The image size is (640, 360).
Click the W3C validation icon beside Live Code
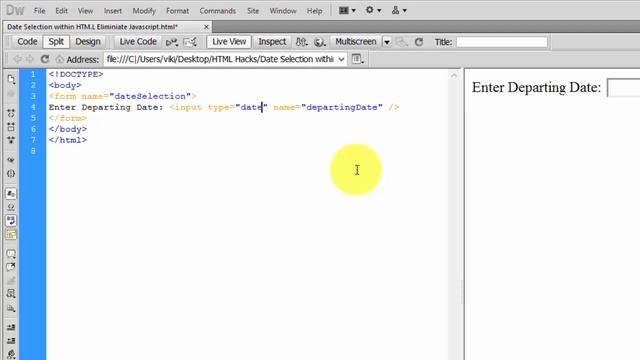[x=190, y=42]
